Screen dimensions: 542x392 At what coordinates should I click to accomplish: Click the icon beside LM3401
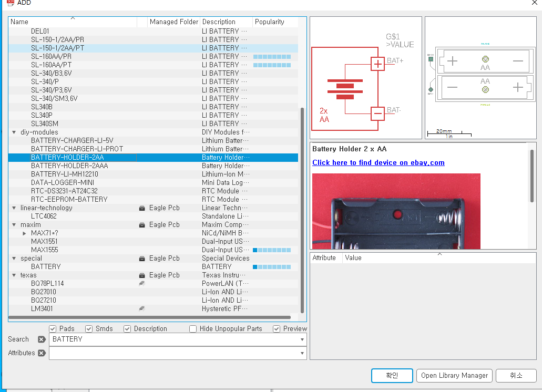142,309
